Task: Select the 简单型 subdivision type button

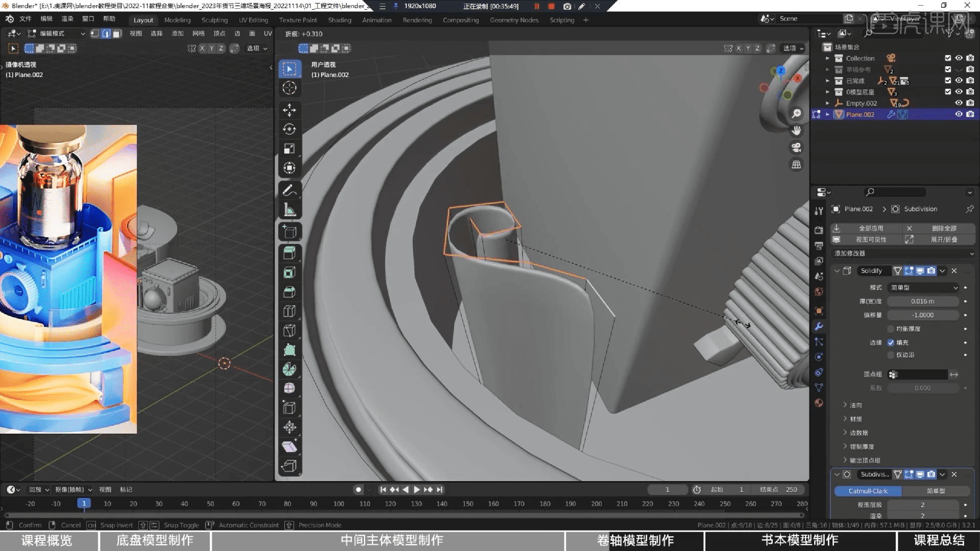Action: click(x=936, y=491)
